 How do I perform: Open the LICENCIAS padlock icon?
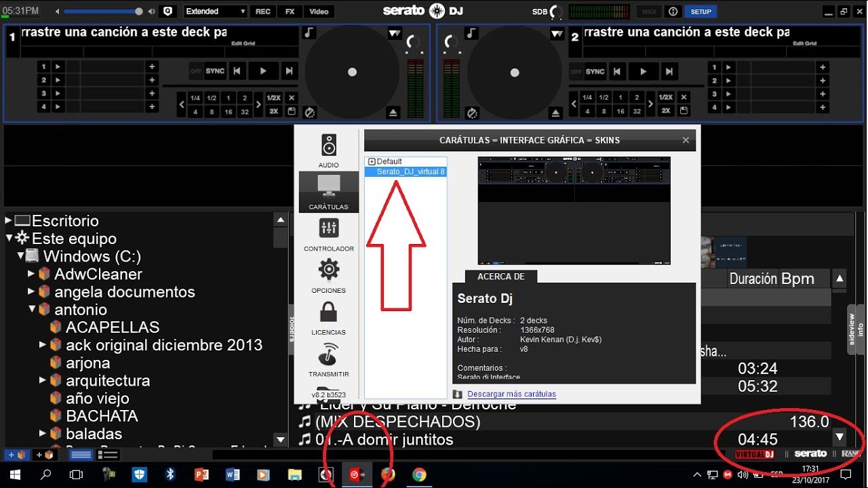point(329,312)
